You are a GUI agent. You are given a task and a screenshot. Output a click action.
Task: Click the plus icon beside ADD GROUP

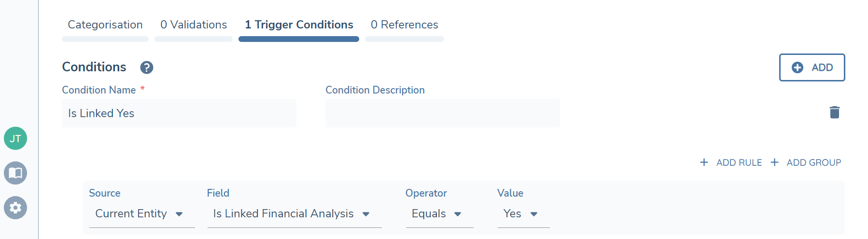click(775, 162)
